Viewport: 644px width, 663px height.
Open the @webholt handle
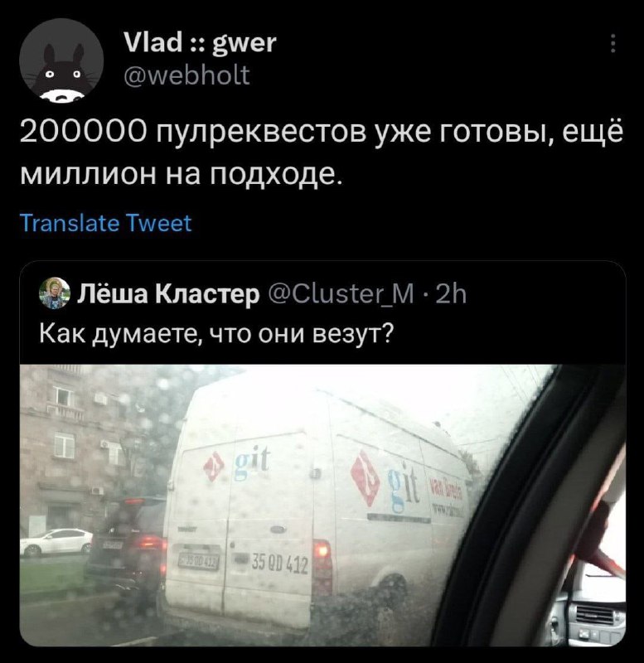186,75
